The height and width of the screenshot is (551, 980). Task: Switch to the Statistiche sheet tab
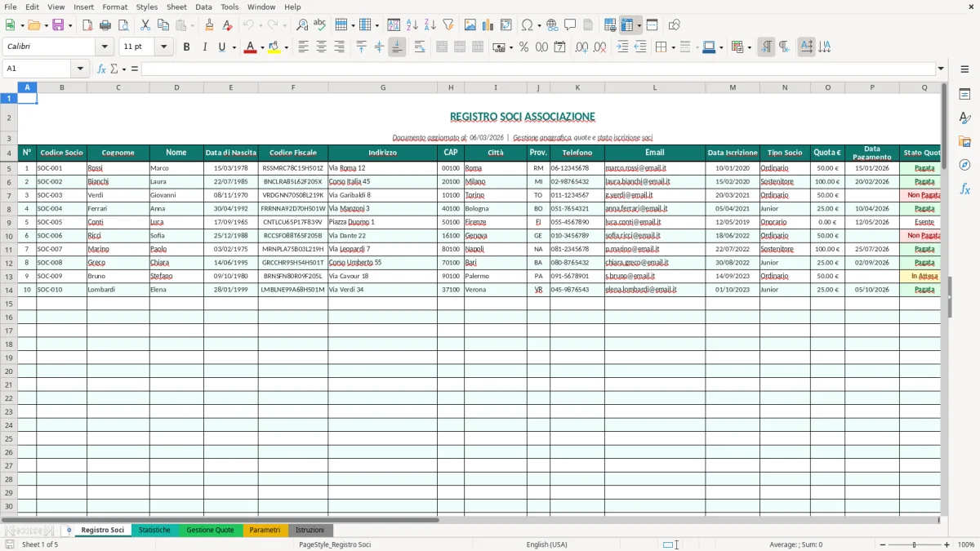click(154, 530)
